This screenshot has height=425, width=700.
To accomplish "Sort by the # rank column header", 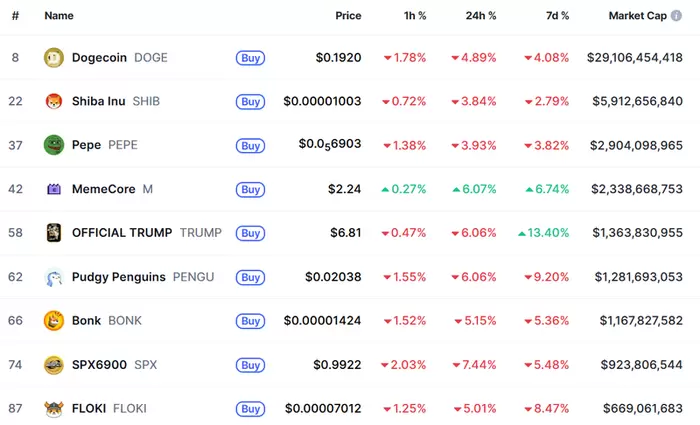I will tap(15, 16).
